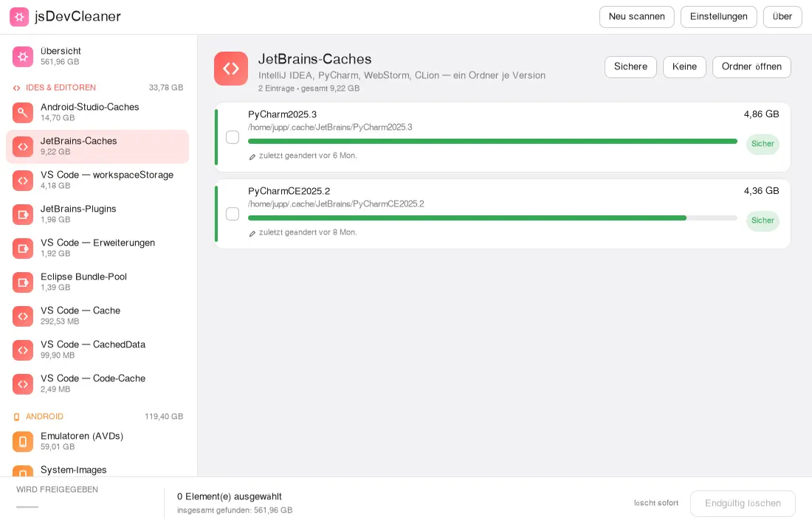Click the large JetBrains-Caches header icon

click(231, 69)
